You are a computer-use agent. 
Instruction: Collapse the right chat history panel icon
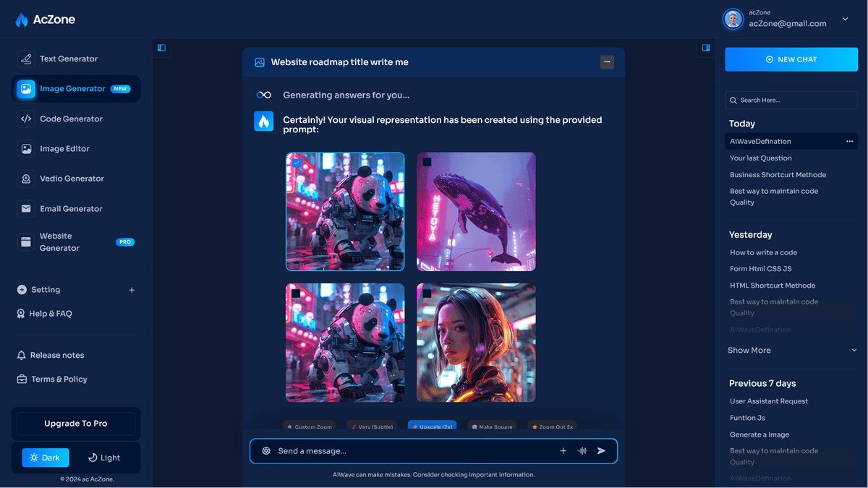click(706, 48)
